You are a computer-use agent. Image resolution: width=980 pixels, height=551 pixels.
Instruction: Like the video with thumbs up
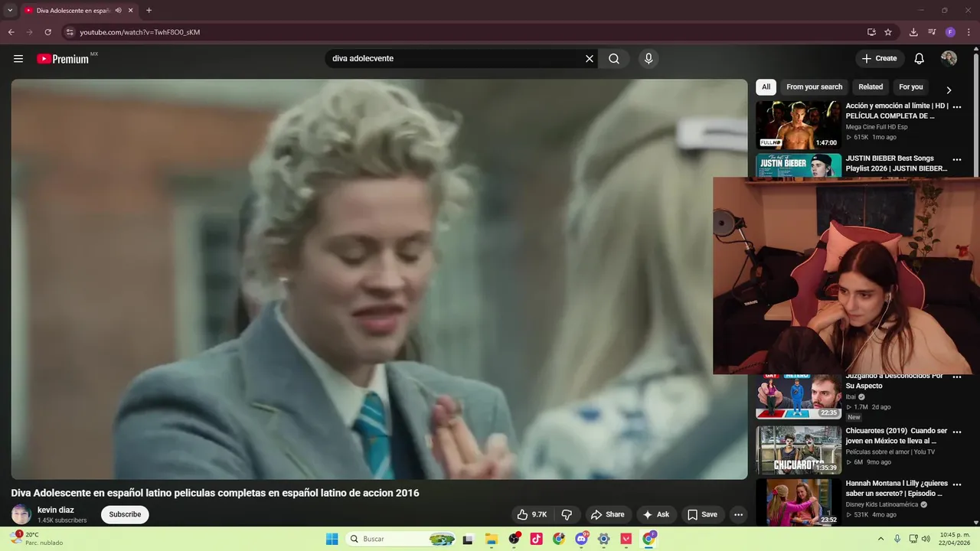pos(532,515)
